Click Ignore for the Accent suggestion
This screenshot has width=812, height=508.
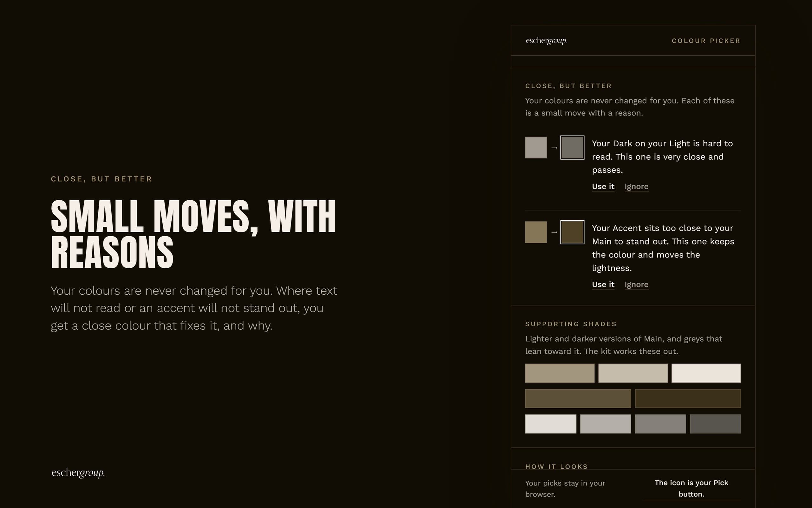click(636, 284)
